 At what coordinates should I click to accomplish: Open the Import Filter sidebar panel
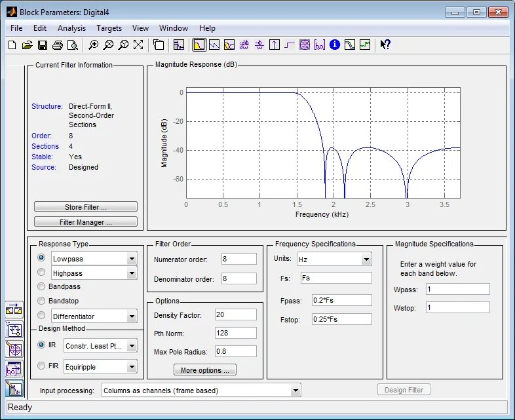point(14,369)
